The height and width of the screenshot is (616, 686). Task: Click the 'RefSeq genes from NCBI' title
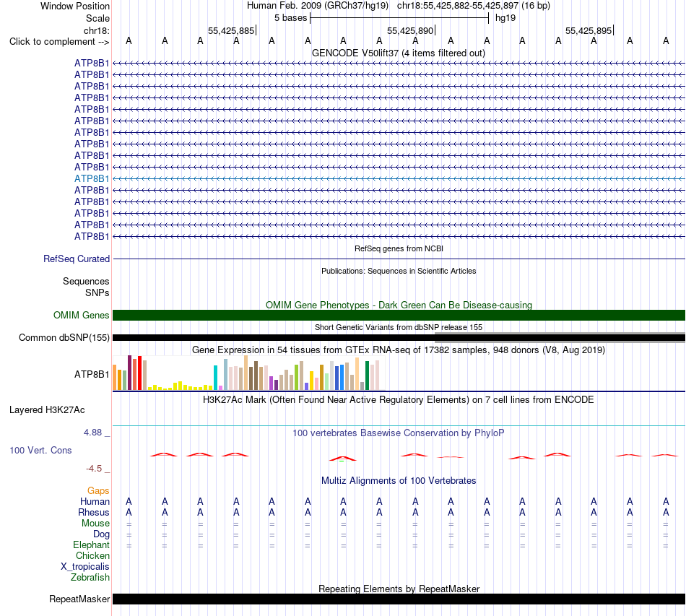click(x=399, y=248)
